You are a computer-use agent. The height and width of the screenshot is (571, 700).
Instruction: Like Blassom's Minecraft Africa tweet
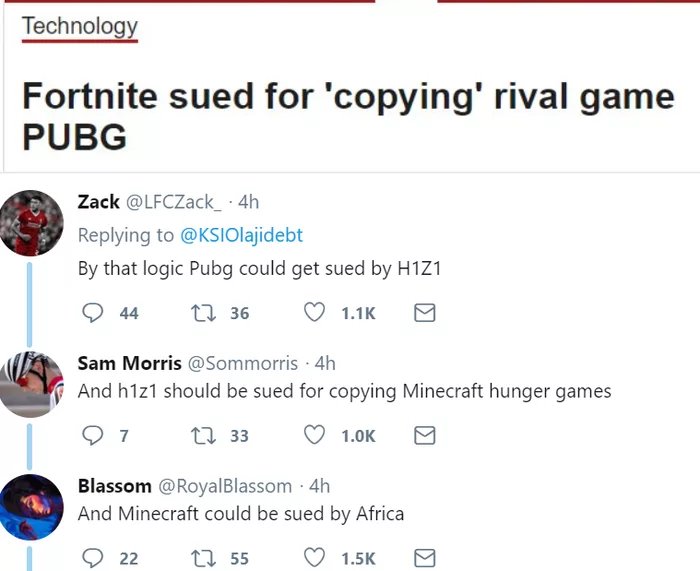point(314,558)
